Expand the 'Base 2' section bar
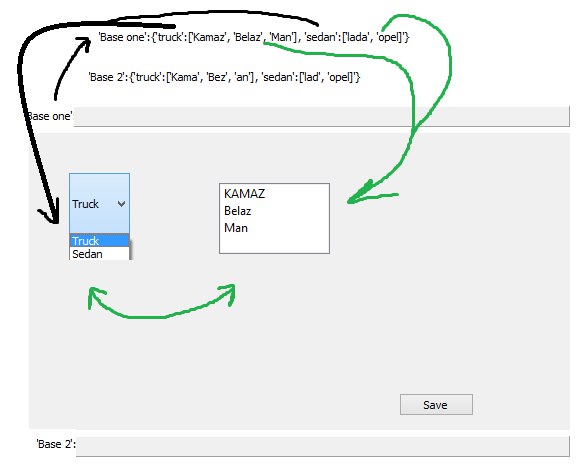 (323, 446)
